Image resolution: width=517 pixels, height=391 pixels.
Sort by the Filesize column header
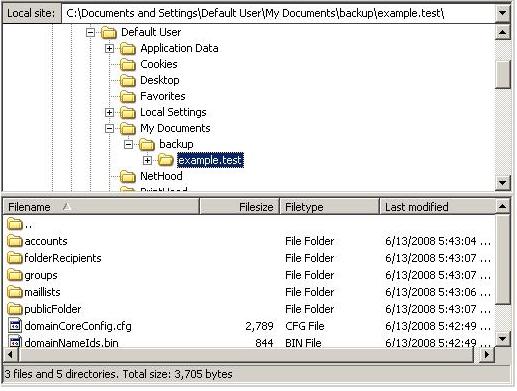tap(239, 207)
